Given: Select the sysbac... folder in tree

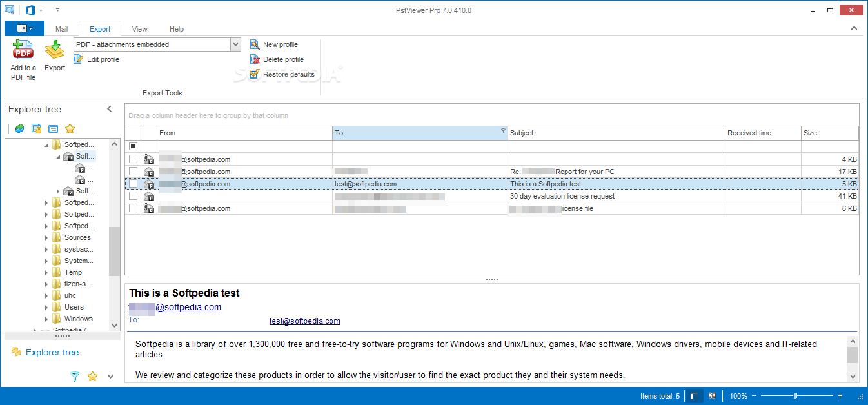Looking at the screenshot, I should (79, 249).
